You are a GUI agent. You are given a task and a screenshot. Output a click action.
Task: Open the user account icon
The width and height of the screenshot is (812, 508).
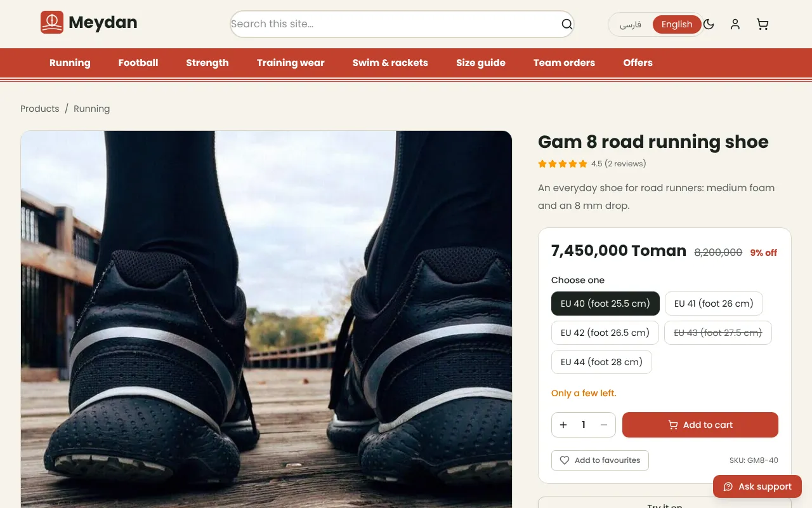click(735, 24)
